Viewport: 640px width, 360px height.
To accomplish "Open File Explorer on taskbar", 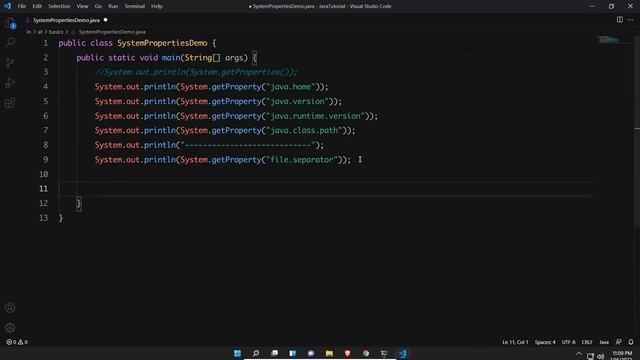I will [329, 353].
